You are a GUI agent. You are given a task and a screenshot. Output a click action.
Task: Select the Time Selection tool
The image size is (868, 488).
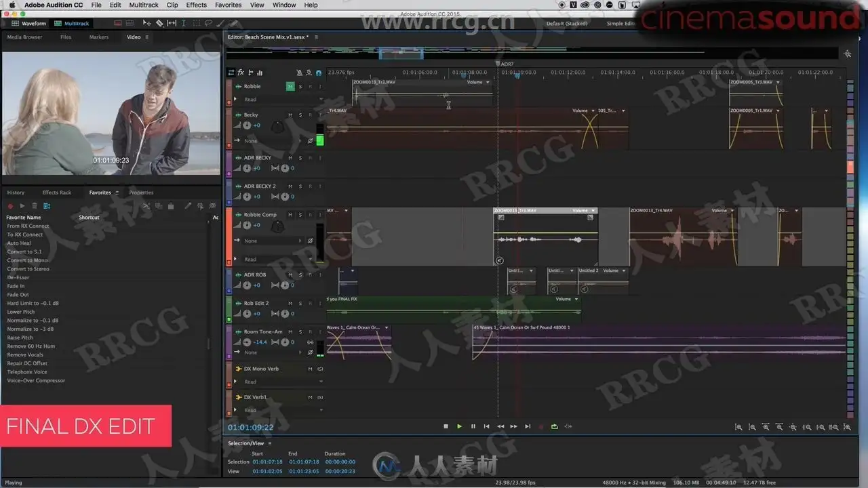pyautogui.click(x=183, y=23)
